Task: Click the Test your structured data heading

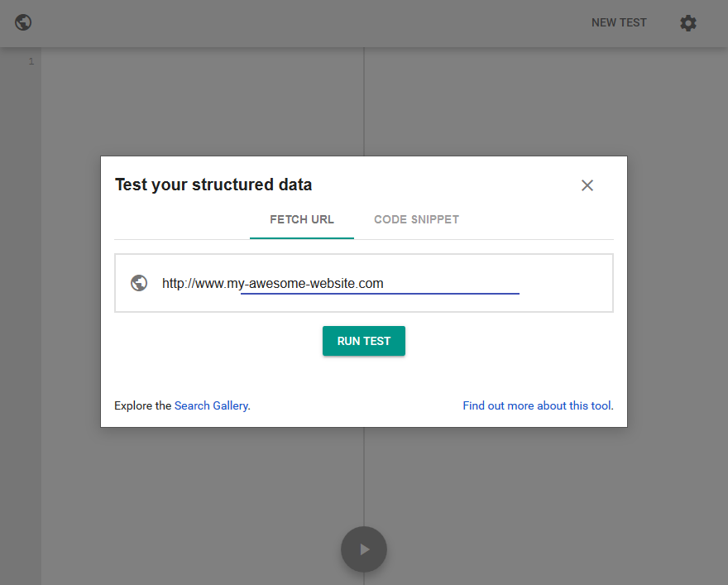Action: click(213, 185)
